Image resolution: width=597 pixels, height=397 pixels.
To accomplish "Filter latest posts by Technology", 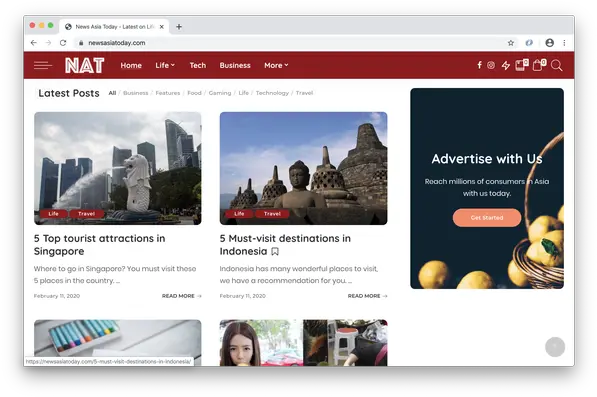I will [272, 93].
